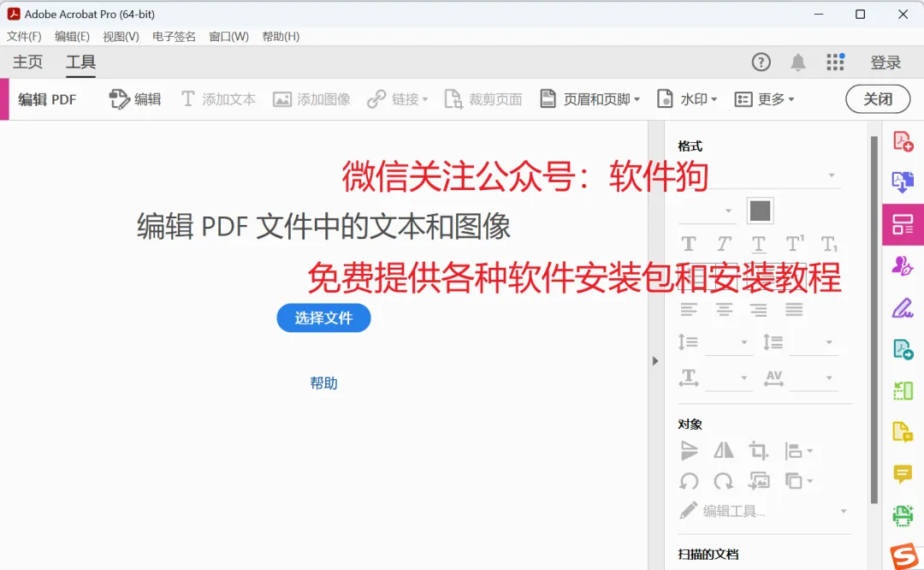Open the 帮助 link
This screenshot has width=924, height=570.
pyautogui.click(x=323, y=383)
